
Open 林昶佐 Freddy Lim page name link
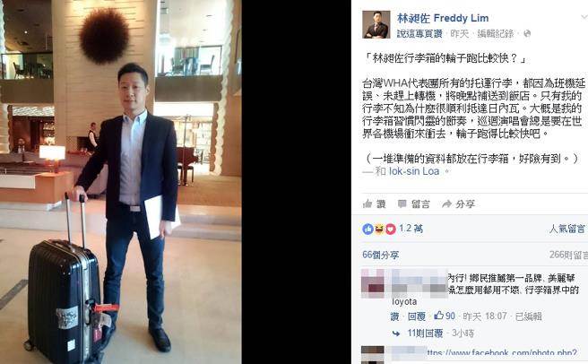[x=443, y=18]
